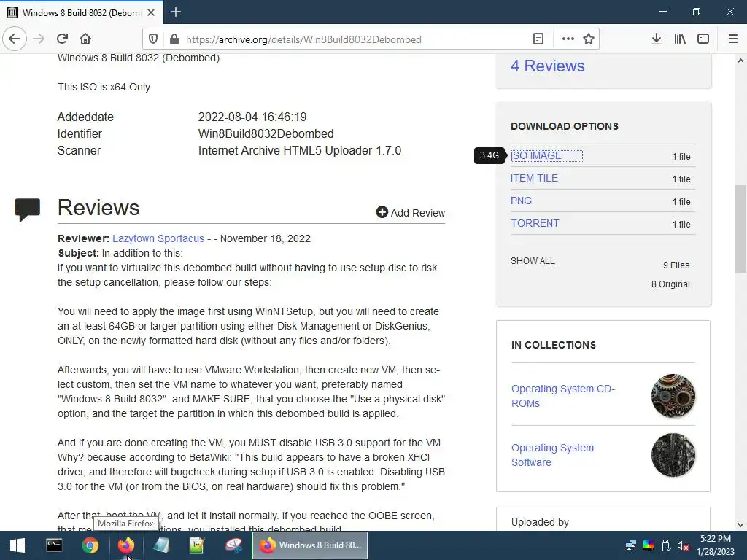Open page actions three-dots menu

(568, 39)
